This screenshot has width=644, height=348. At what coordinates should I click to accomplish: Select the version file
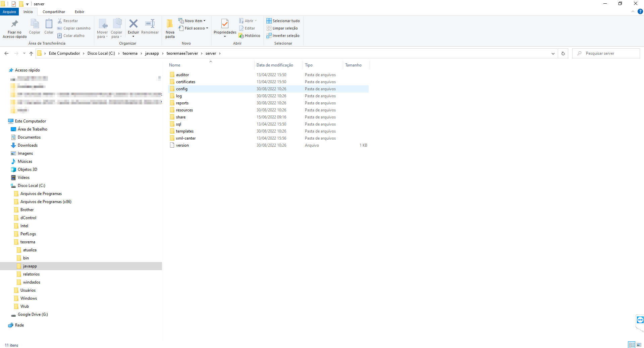[x=268, y=145]
